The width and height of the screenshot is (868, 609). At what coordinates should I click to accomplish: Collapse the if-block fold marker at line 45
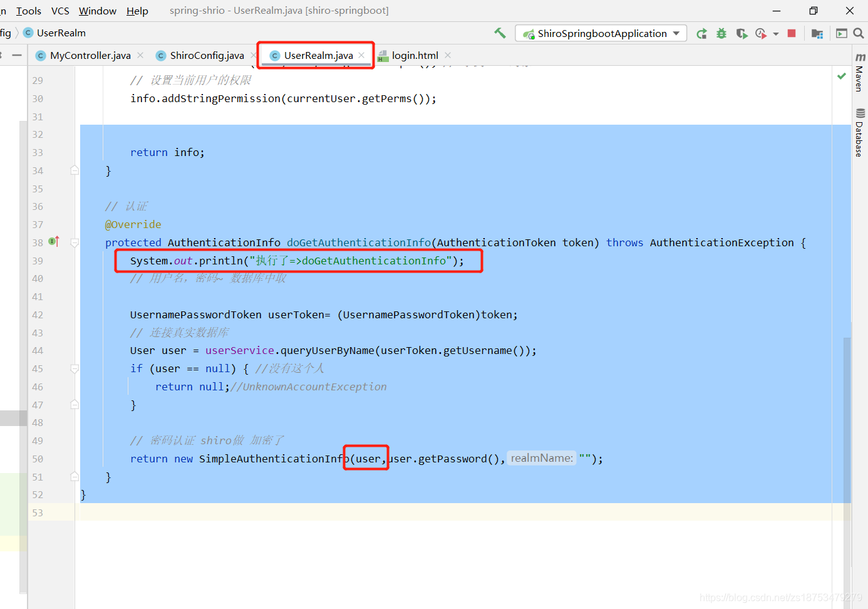(x=75, y=368)
